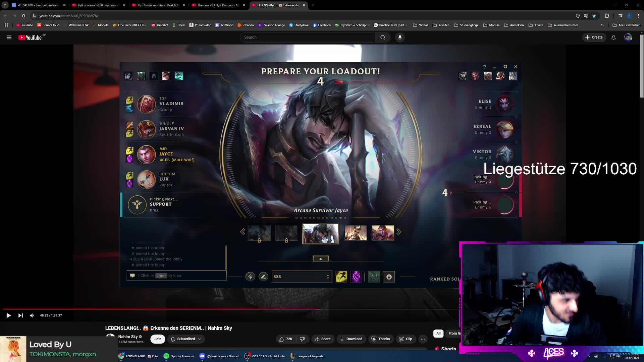Change the first summoner spell Flash icon
Screen dimensions: 644x362
[341, 277]
